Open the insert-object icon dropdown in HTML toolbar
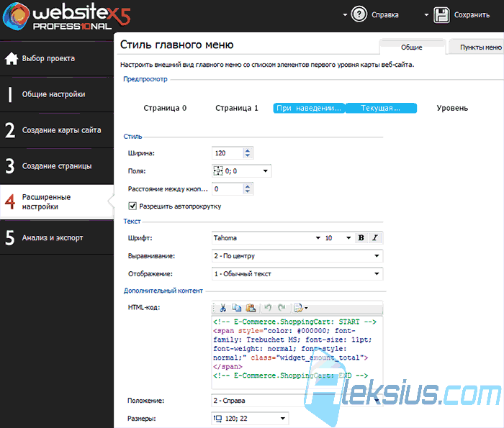The image size is (504, 428). click(x=301, y=308)
